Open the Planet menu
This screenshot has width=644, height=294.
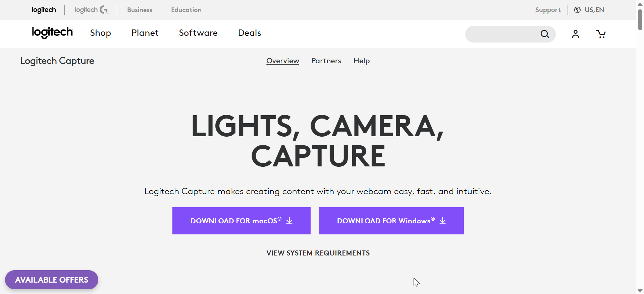coord(145,33)
